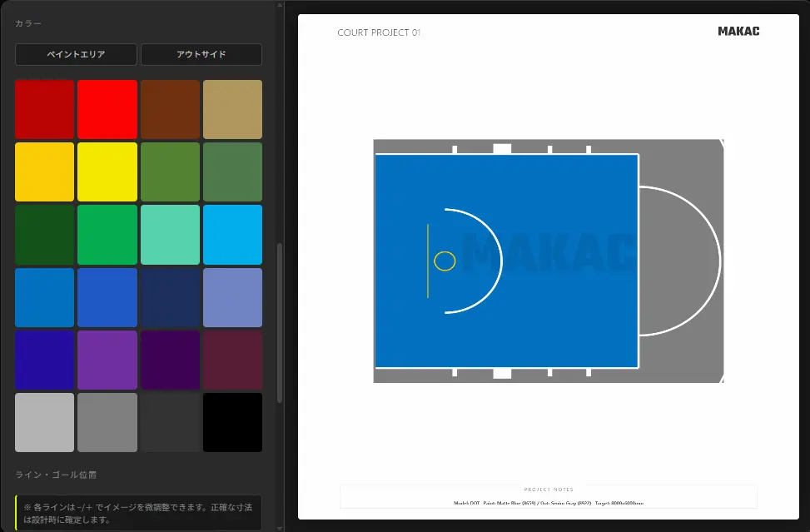Choose the bright yellow swatch
This screenshot has height=532, width=810.
coord(107,172)
